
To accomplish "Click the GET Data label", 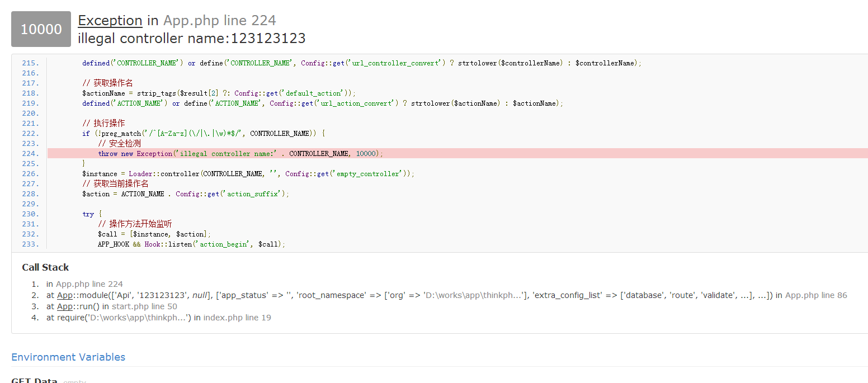I will pyautogui.click(x=34, y=380).
